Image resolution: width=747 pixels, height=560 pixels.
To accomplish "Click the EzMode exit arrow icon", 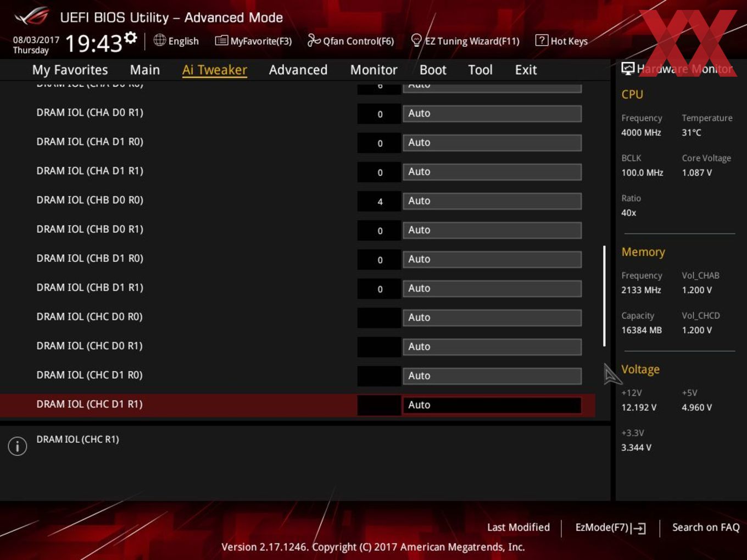I will 638,528.
